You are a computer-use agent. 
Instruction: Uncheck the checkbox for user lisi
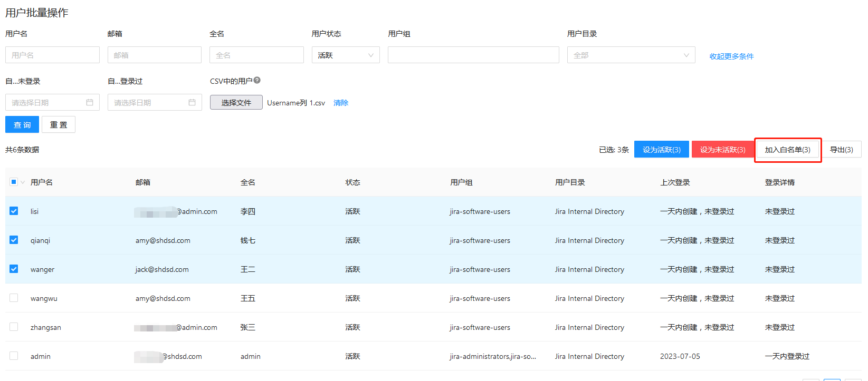tap(14, 211)
